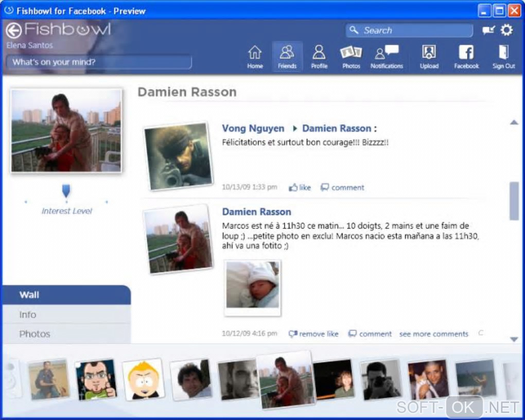Open the Photos section in toolbar
Screen dimensions: 525x420
point(351,57)
